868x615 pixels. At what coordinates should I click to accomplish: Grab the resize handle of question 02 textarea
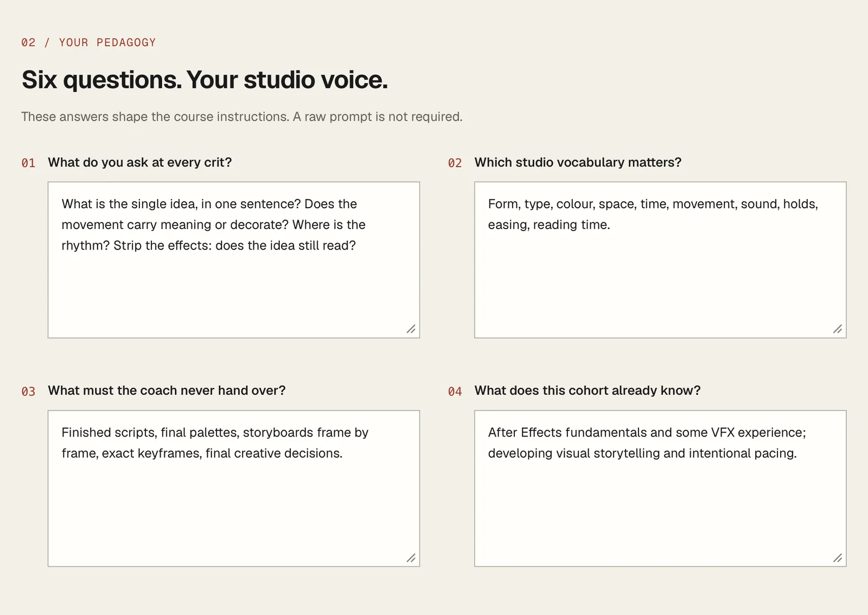pos(838,329)
